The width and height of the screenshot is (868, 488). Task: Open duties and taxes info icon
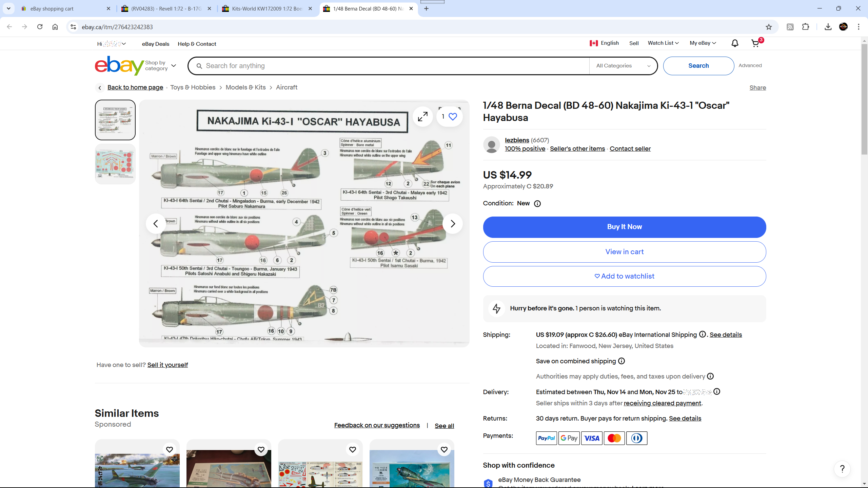coord(710,376)
